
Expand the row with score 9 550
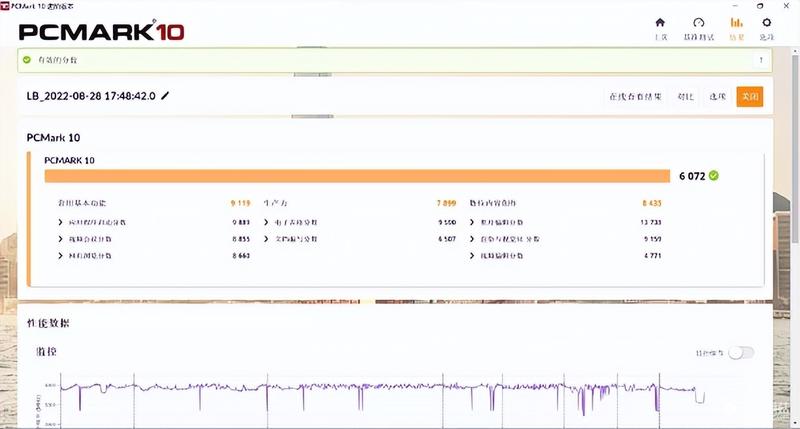click(266, 222)
